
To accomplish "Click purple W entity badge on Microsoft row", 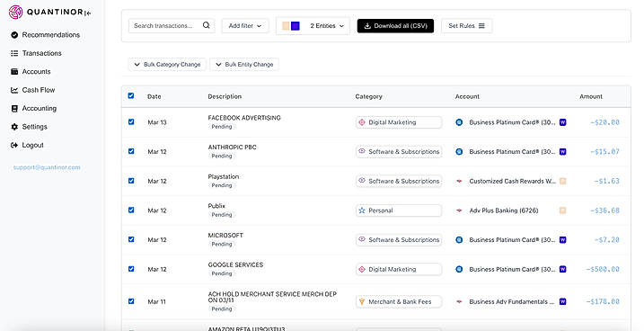I will click(x=562, y=240).
